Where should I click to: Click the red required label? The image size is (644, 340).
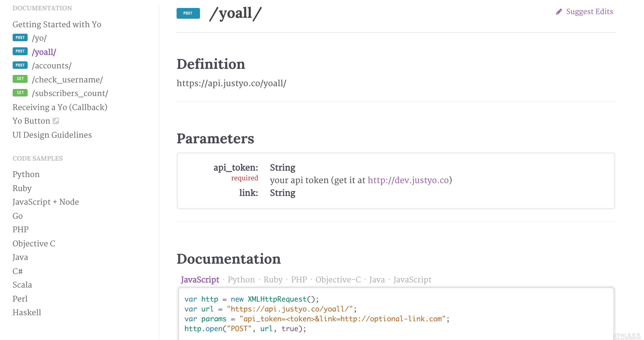pyautogui.click(x=244, y=178)
